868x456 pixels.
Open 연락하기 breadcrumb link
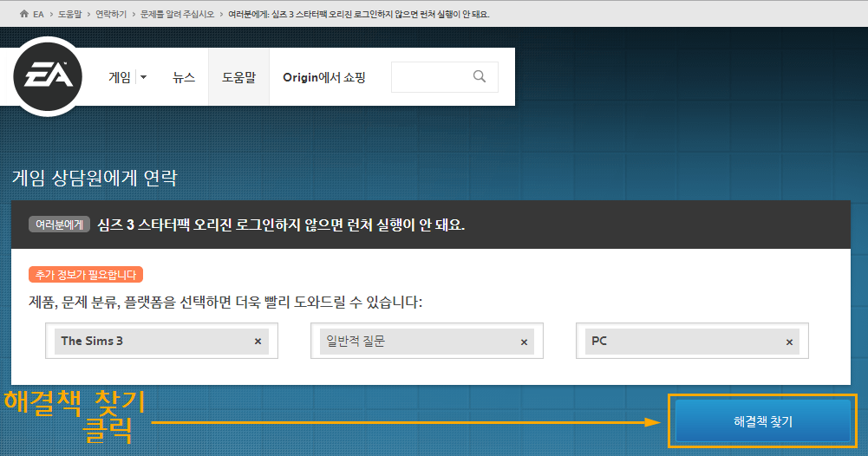click(111, 15)
